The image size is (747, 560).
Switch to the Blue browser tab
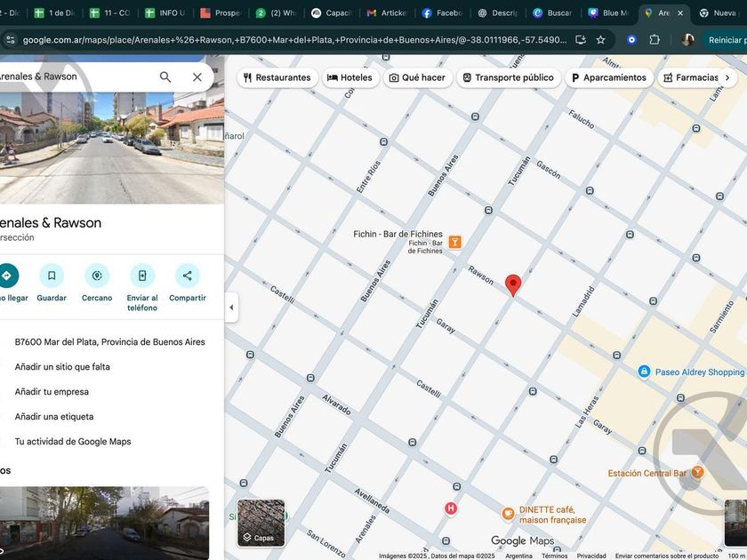point(609,12)
